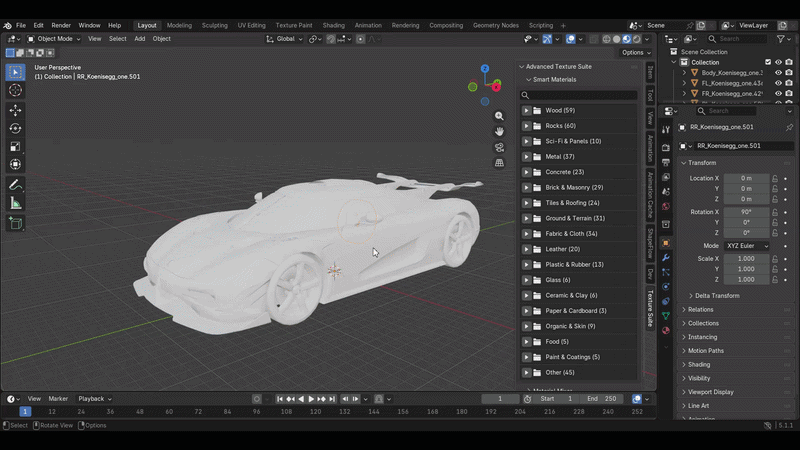Screen dimensions: 800x450
Task: Click jump to end frame button
Action: point(332,399)
